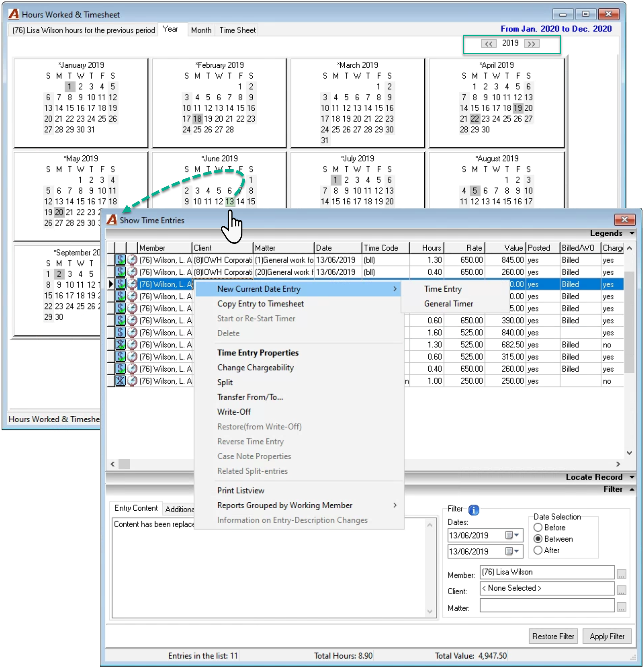Viewport: 644px width, 668px height.
Task: Click the Restore Filter button
Action: click(553, 636)
